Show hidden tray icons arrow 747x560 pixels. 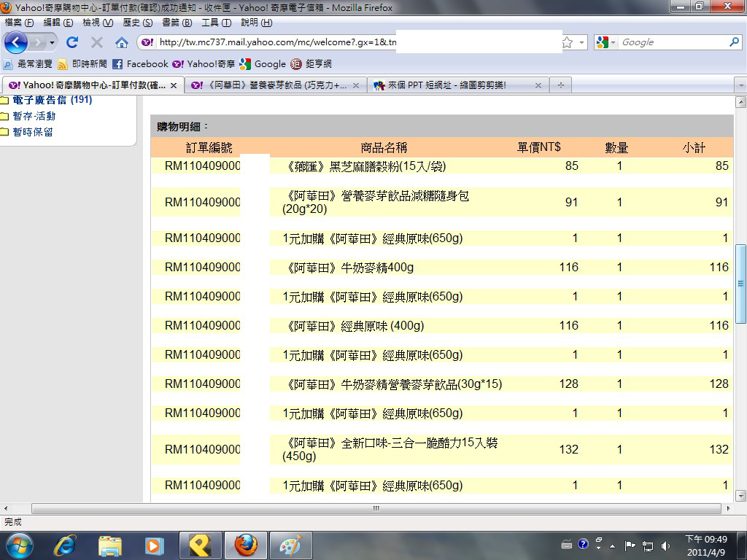pyautogui.click(x=613, y=545)
